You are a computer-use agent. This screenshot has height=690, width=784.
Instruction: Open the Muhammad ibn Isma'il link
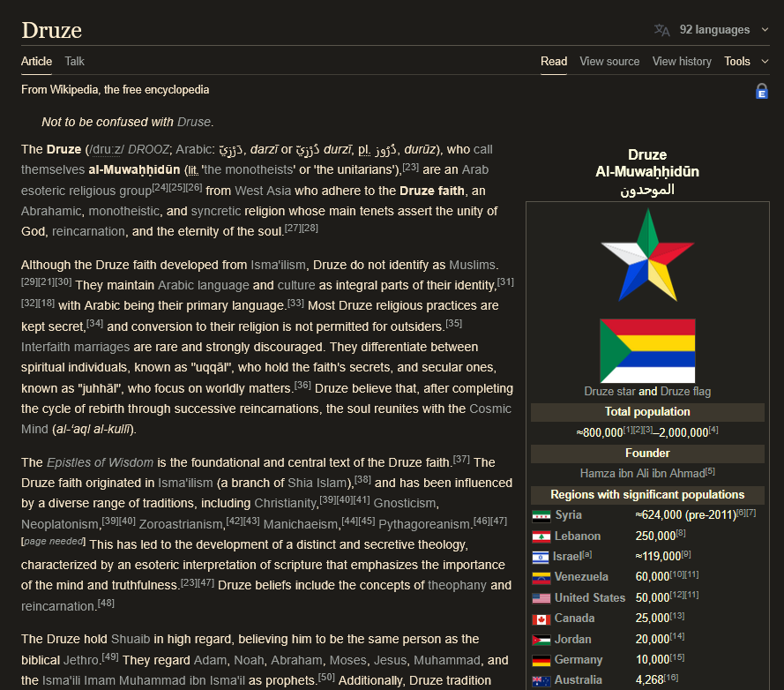(x=182, y=681)
